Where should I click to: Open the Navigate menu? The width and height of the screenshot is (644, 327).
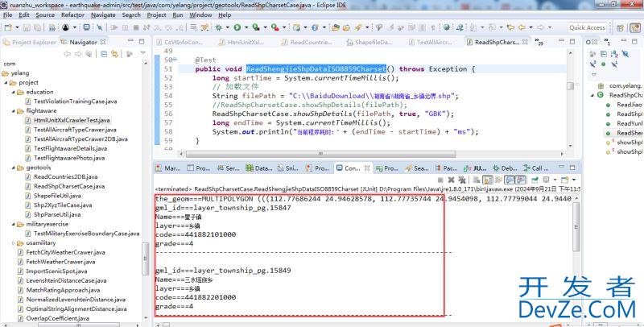(x=103, y=14)
